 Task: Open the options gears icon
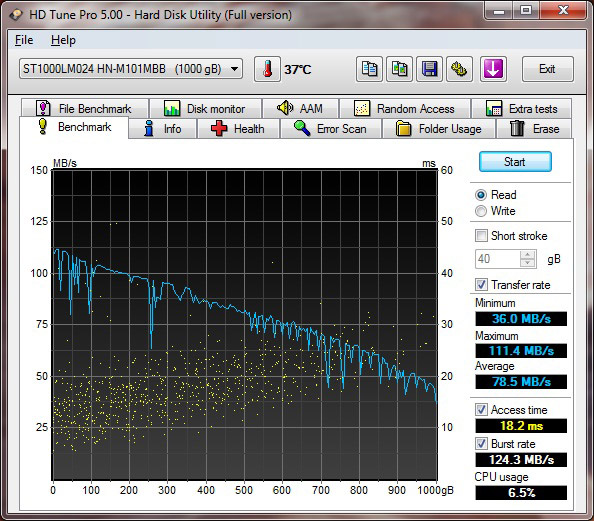pos(459,69)
